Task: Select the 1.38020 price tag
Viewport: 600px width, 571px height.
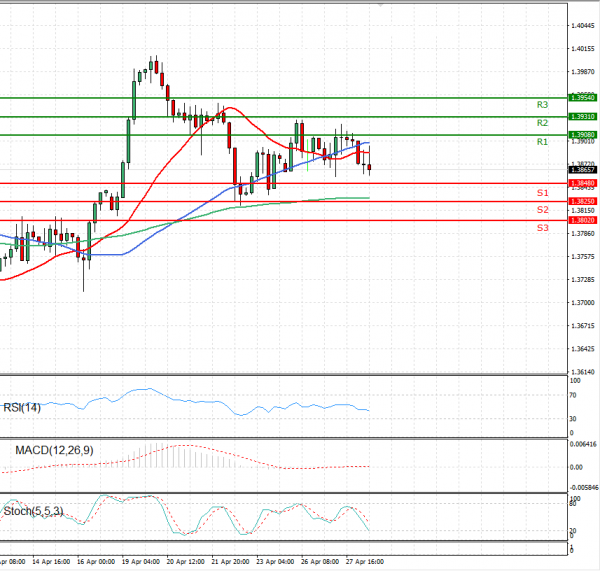Action: click(583, 220)
